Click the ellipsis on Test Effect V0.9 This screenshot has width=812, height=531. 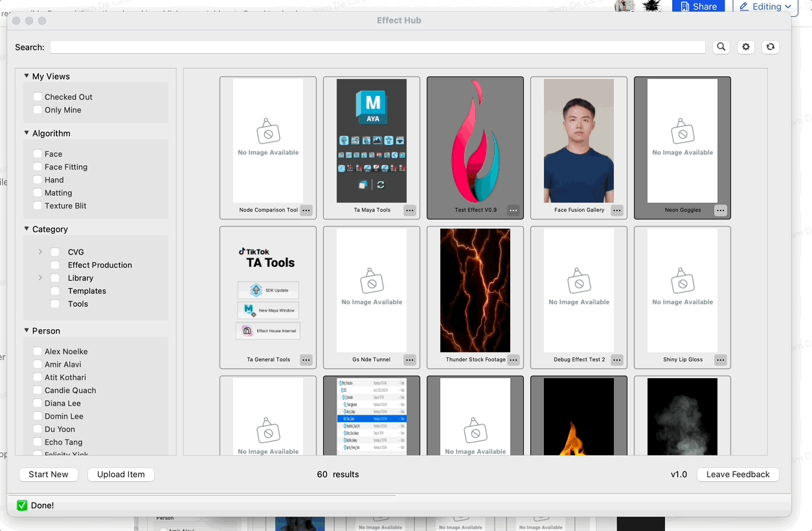click(x=513, y=210)
